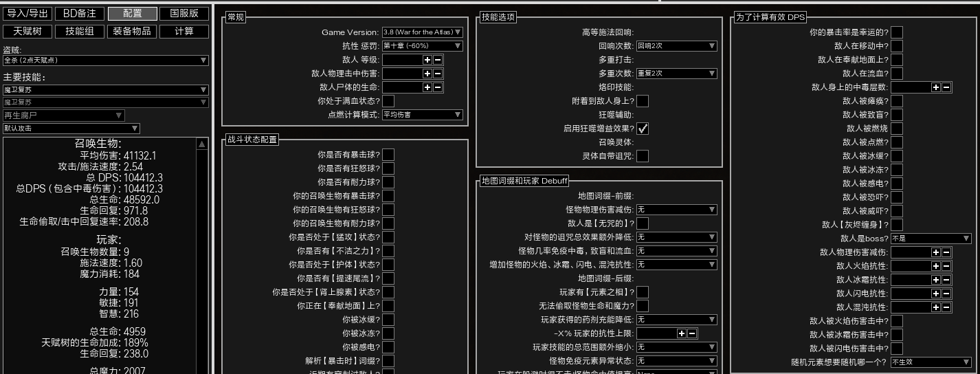Click the stats panel scrollbar up arrow

[202, 144]
